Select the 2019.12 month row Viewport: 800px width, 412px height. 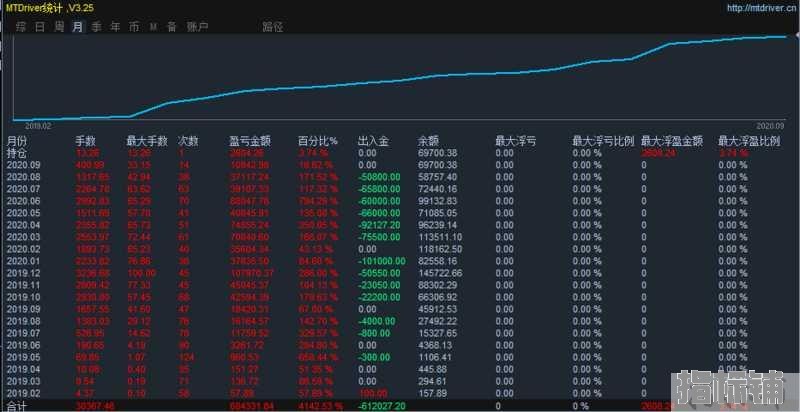(23, 272)
